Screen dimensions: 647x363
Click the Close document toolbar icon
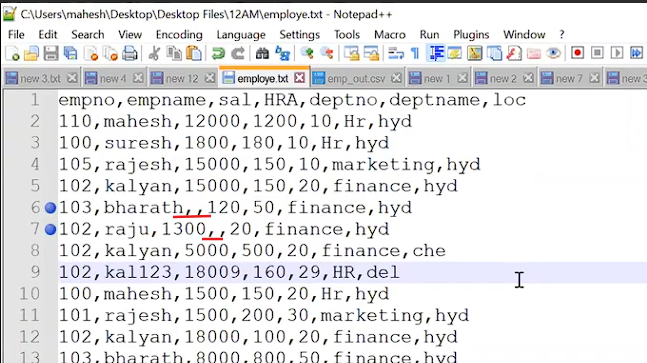click(x=91, y=53)
